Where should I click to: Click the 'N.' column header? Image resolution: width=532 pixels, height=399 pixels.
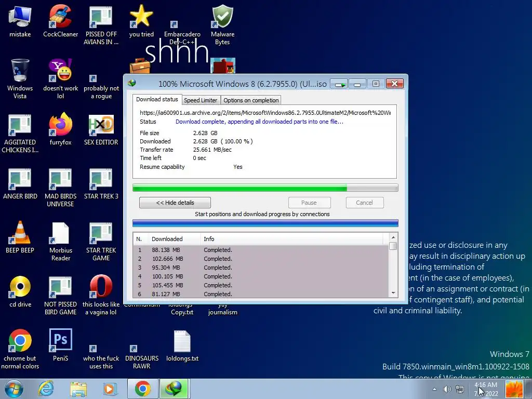141,239
